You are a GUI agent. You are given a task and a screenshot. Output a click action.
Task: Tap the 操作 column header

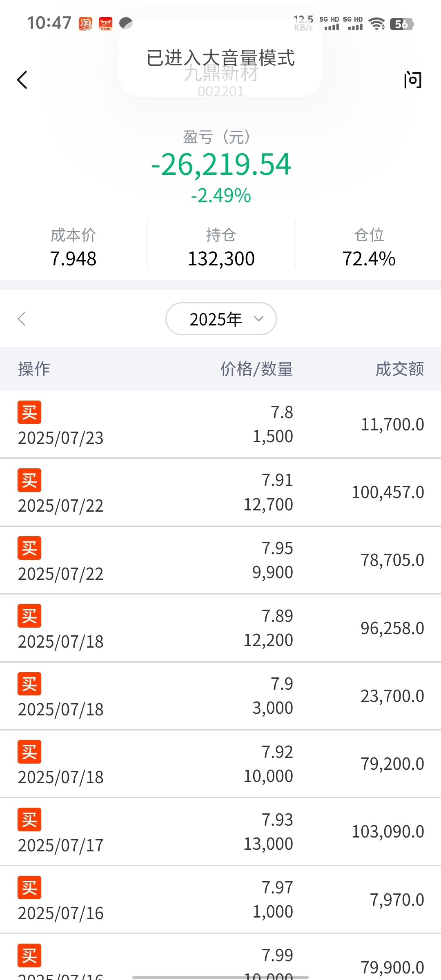click(x=34, y=369)
